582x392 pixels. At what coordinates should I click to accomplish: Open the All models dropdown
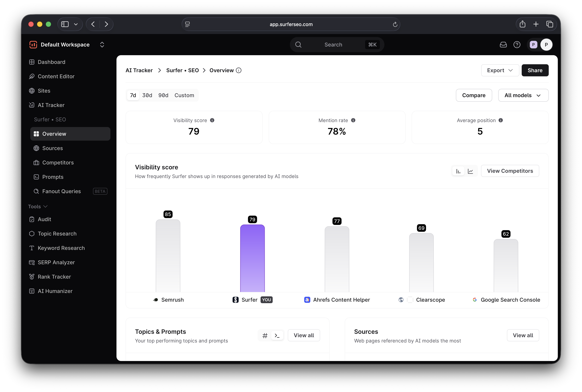[523, 95]
